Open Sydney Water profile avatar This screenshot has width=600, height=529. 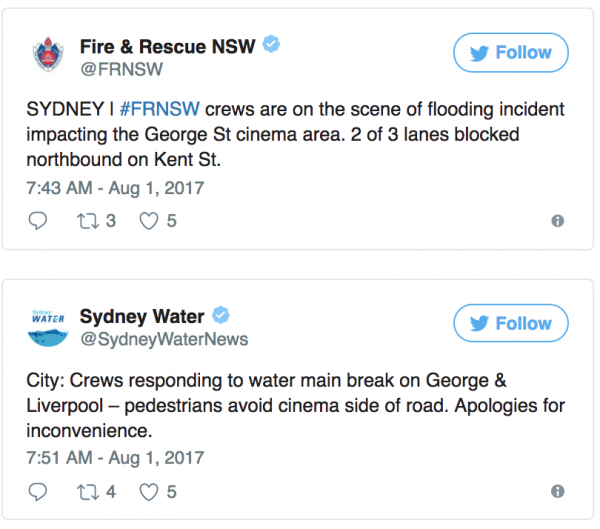pyautogui.click(x=47, y=327)
